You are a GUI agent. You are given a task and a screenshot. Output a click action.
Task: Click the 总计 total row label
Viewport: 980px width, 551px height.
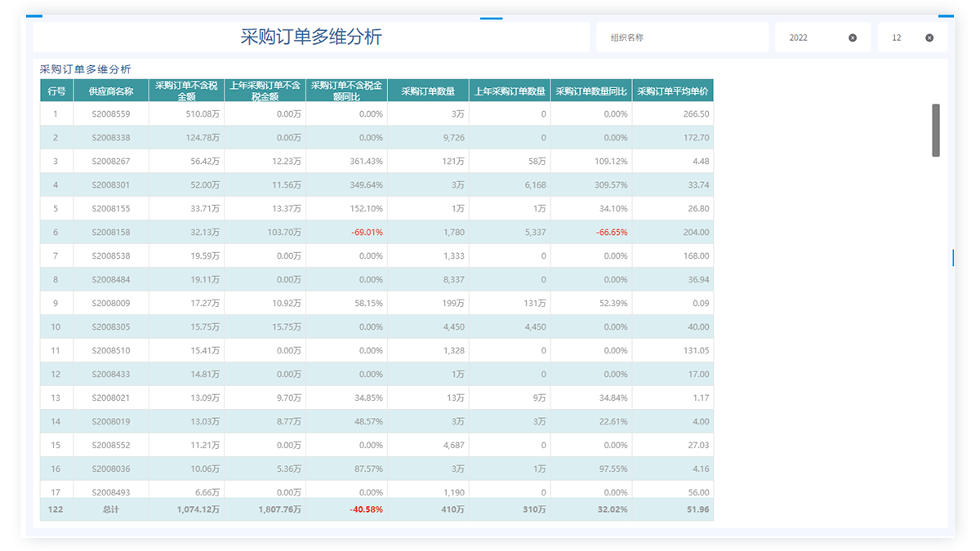(x=111, y=509)
